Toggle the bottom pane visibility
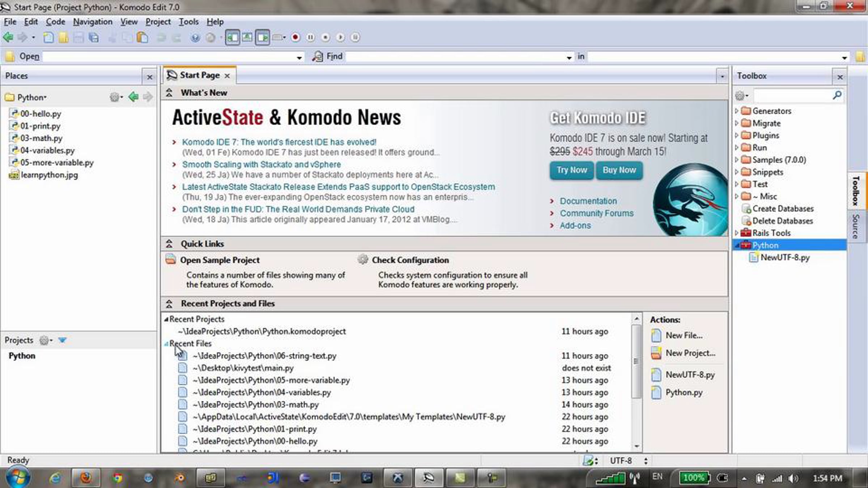Viewport: 868px width, 488px height. (x=247, y=37)
